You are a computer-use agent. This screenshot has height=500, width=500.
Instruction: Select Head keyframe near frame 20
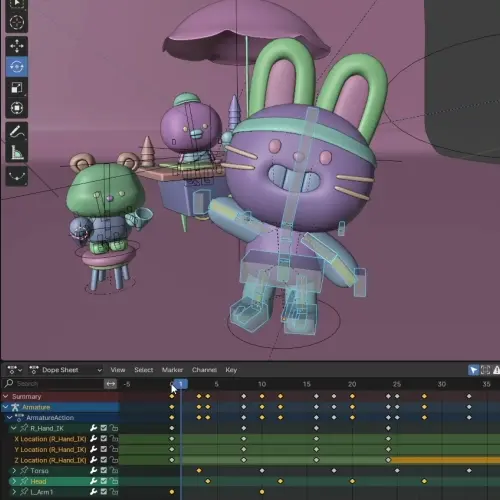(352, 481)
